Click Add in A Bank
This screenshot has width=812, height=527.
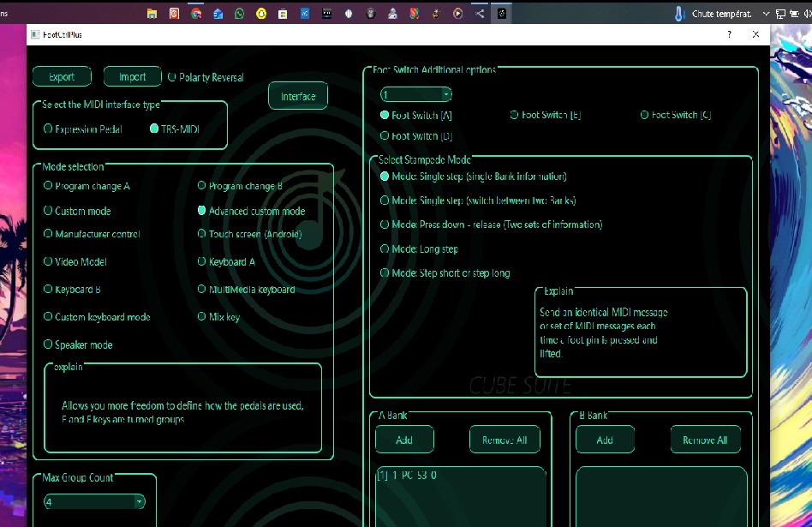click(x=404, y=440)
